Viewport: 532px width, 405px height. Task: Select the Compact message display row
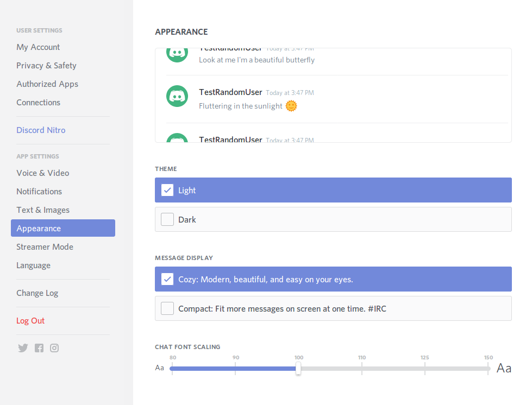(333, 308)
